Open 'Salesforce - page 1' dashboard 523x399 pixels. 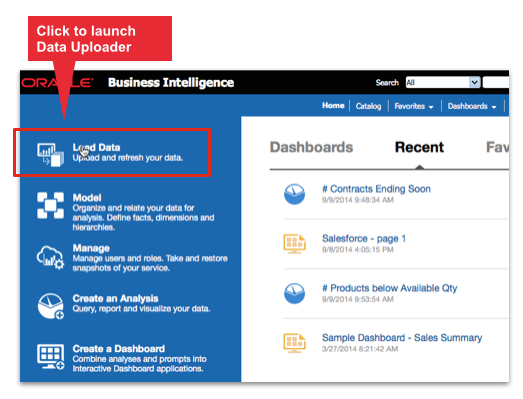pos(364,239)
